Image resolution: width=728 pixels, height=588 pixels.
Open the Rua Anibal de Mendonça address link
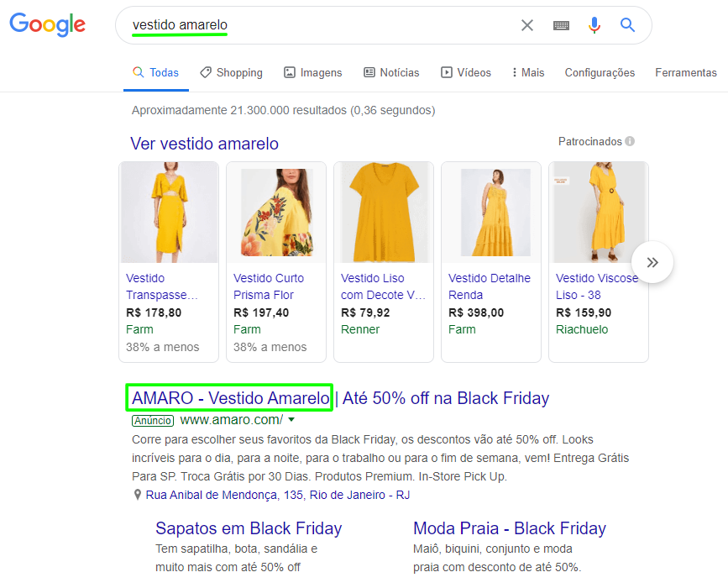click(x=278, y=495)
